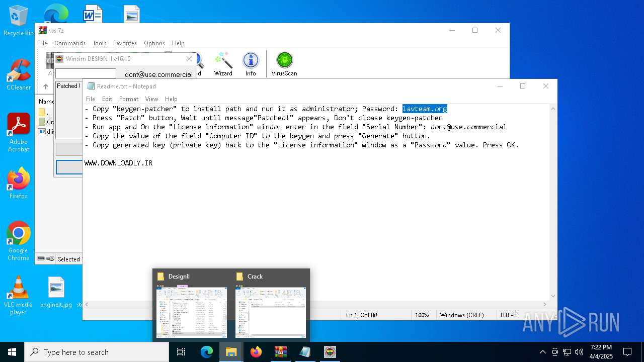Show hidden system tray icons

(542, 352)
